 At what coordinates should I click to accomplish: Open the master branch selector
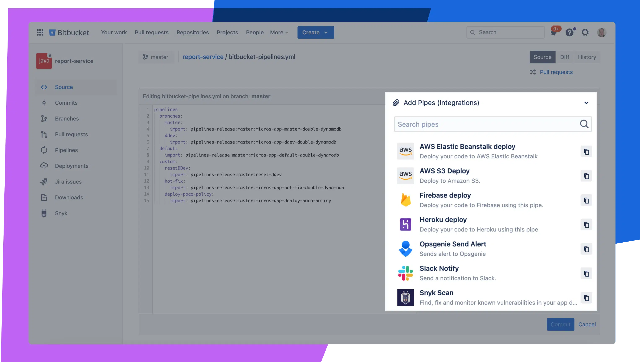156,57
